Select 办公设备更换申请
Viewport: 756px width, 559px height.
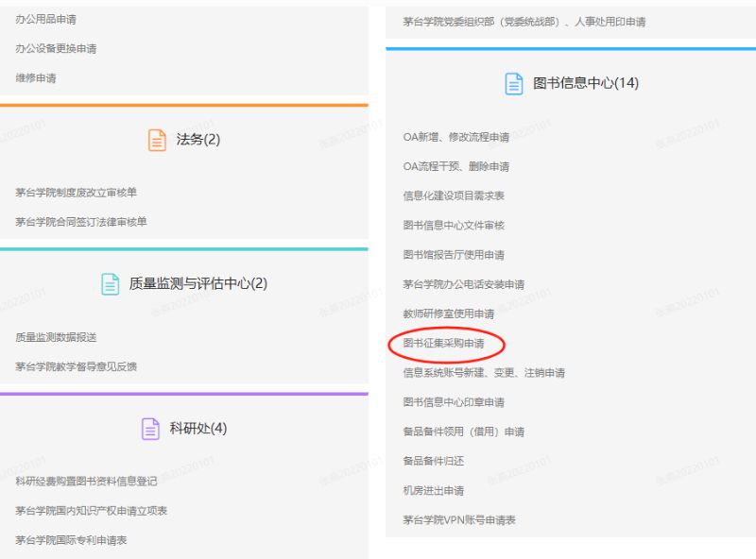(56, 48)
